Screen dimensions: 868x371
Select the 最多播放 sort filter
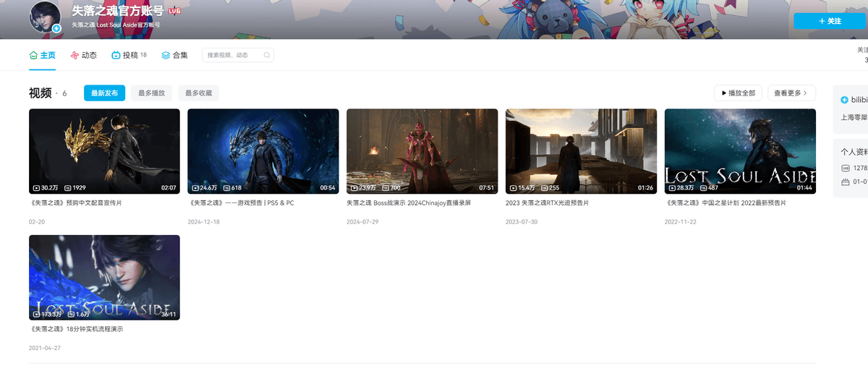(152, 93)
